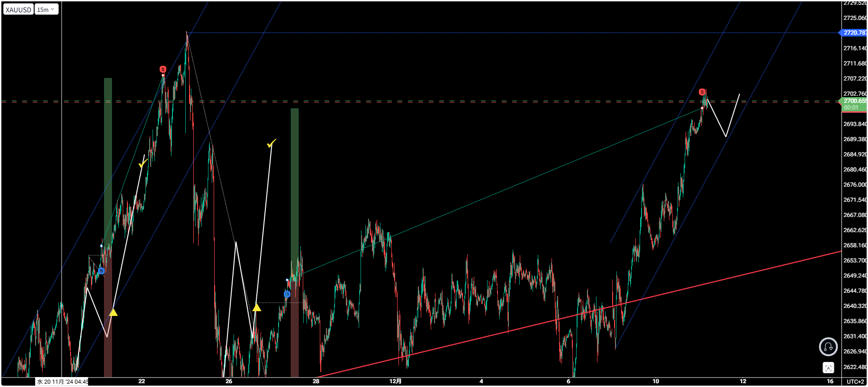Click the 2649.240 price scale label
868x387 pixels.
tap(855, 276)
